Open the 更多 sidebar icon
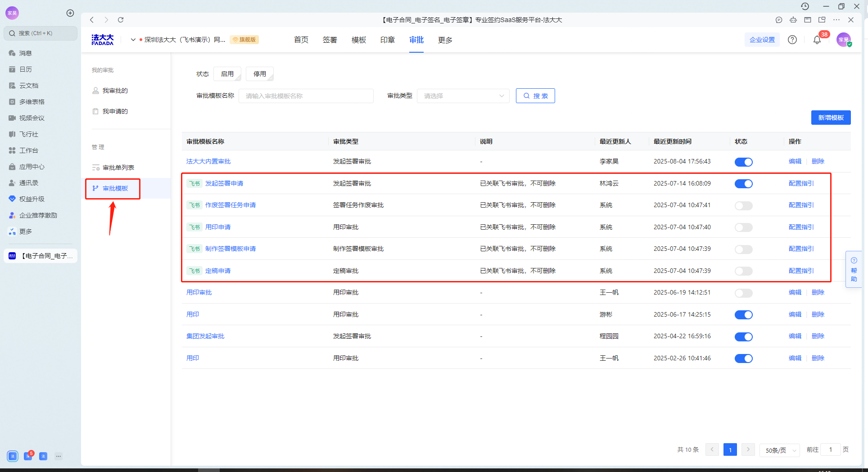868x472 pixels. coord(12,231)
